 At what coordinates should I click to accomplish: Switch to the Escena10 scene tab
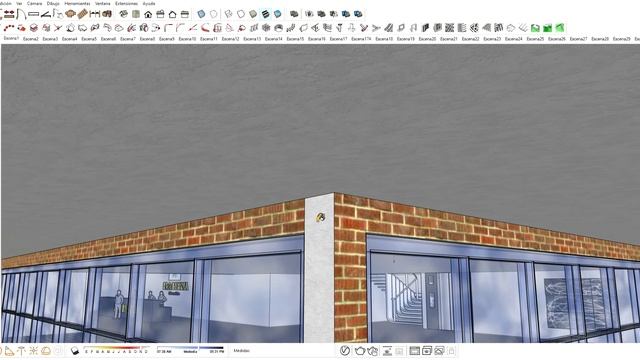(187, 39)
